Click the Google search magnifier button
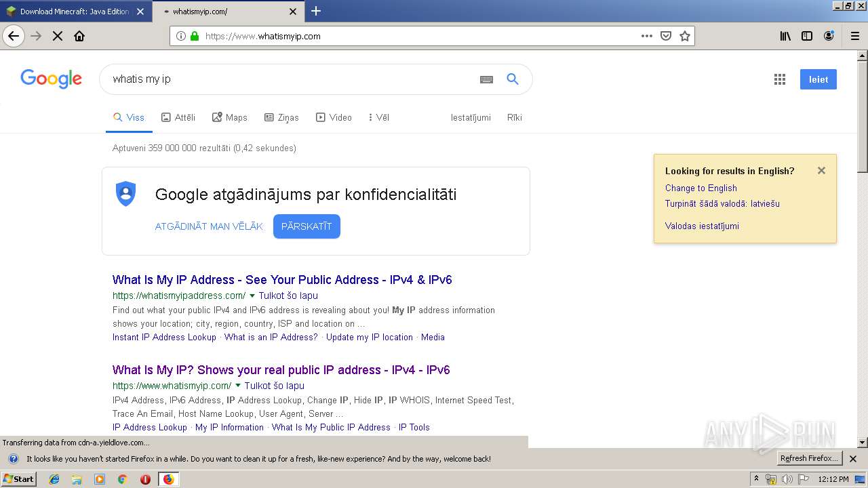The width and height of the screenshot is (868, 488). click(x=513, y=79)
